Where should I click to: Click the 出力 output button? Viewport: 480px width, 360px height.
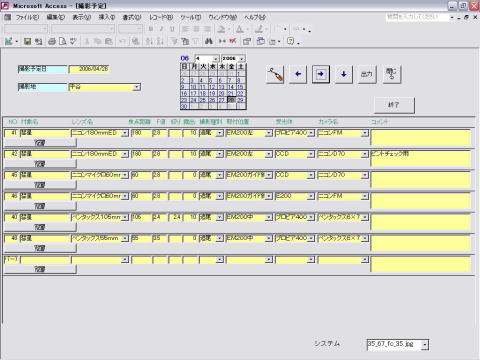[367, 74]
